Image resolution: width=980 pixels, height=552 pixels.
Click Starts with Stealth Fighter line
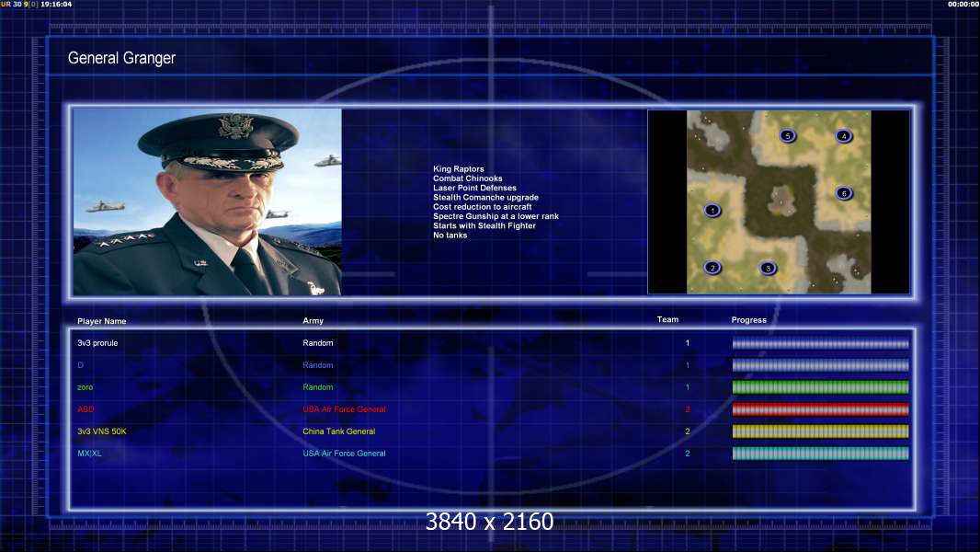(484, 225)
